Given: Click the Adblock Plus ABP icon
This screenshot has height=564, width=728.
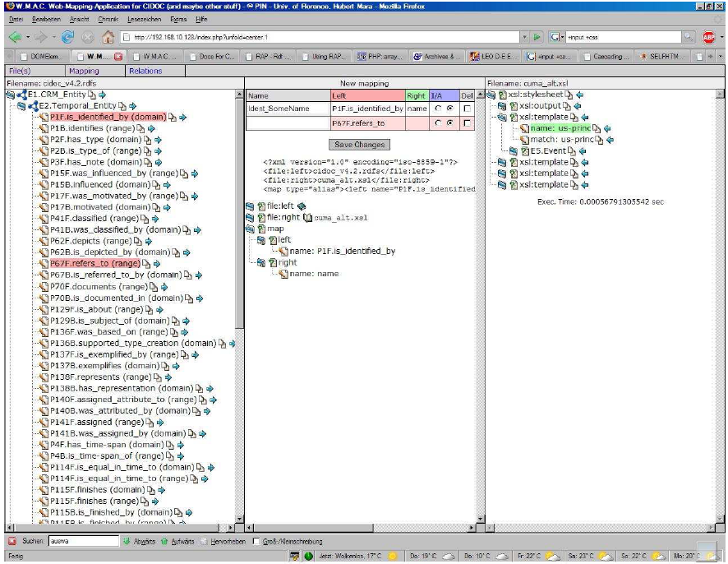Looking at the screenshot, I should (708, 37).
